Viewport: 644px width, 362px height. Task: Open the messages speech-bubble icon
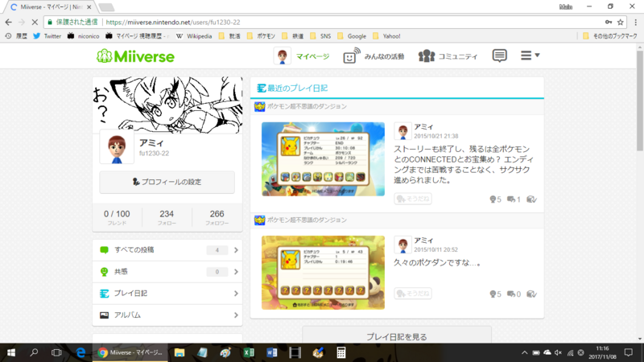[499, 56]
